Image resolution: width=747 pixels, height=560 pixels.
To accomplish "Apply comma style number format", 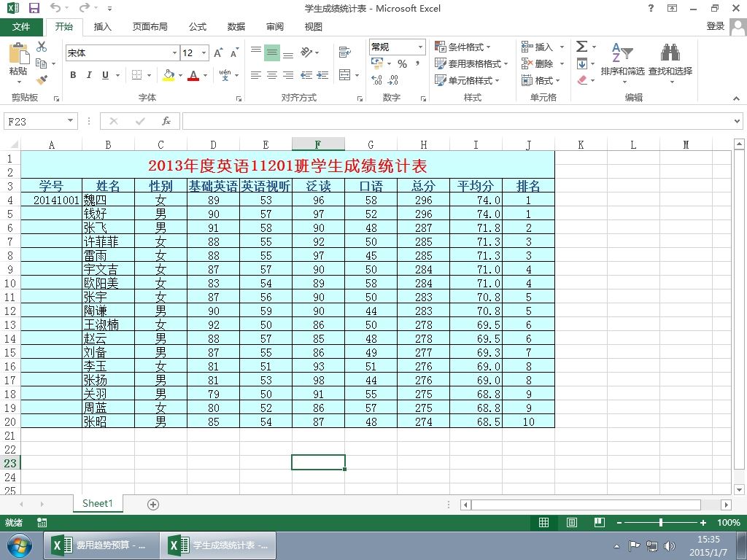I will pos(418,64).
